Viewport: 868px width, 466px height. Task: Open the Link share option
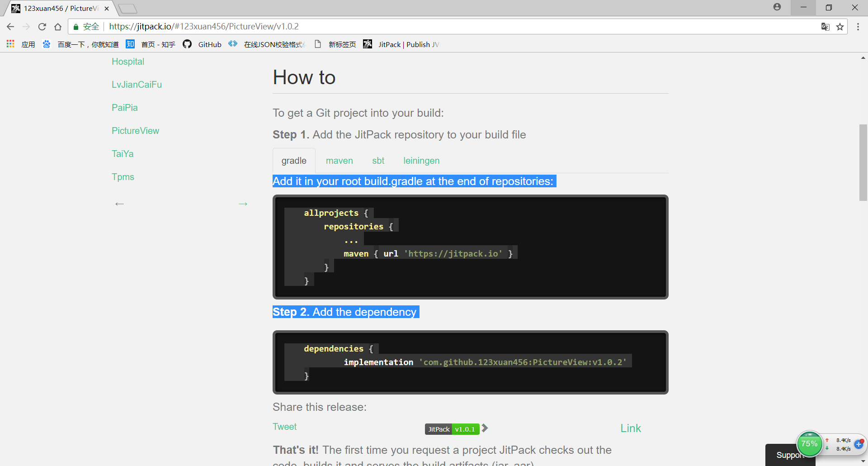tap(631, 428)
